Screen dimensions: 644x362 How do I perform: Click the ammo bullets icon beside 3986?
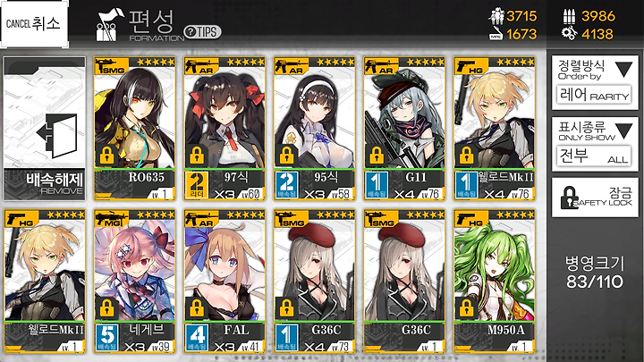point(569,16)
